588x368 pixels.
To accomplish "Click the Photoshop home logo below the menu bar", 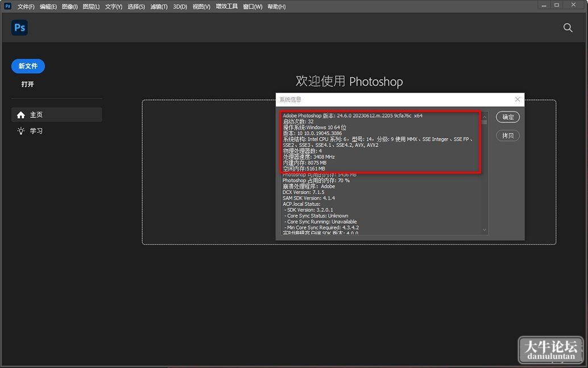I will pos(19,28).
